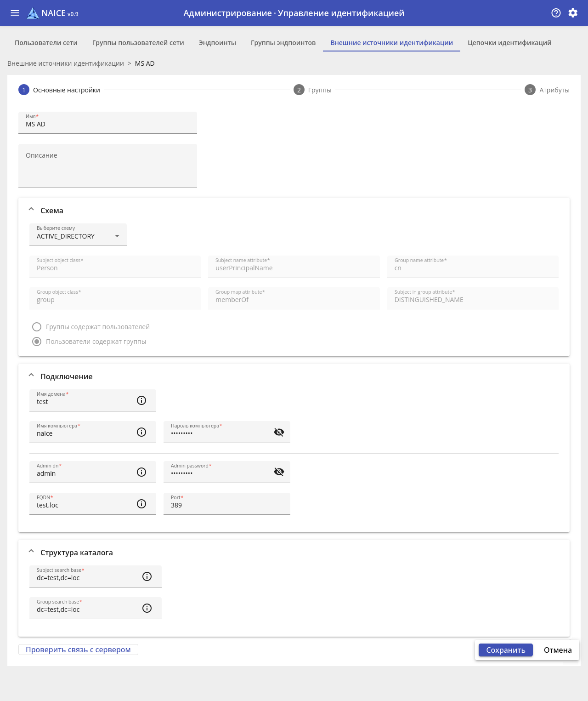Click Group search base info icon

[x=147, y=608]
